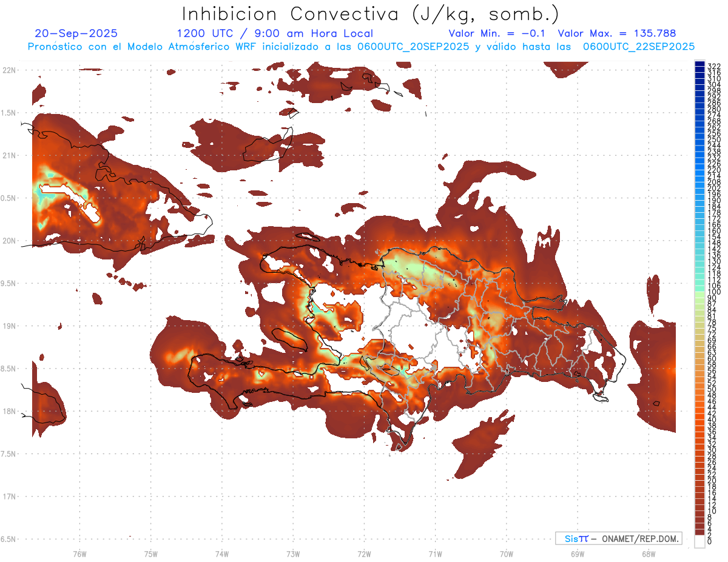This screenshot has width=728, height=562.
Task: Pick the orange 40 value legend swatch
Action: pos(699,420)
